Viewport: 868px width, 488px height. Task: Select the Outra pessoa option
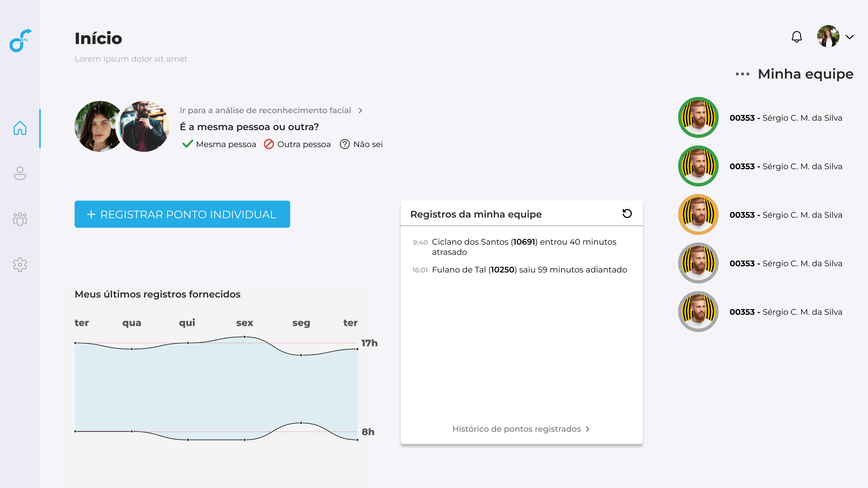click(297, 144)
